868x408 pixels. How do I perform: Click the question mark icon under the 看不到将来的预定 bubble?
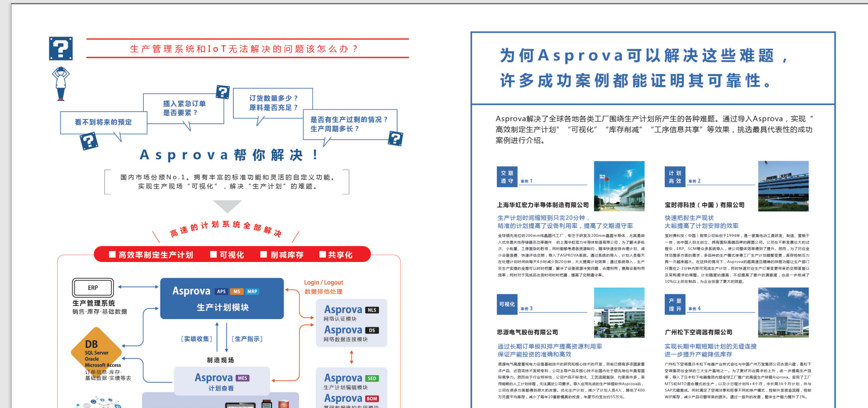click(x=89, y=141)
